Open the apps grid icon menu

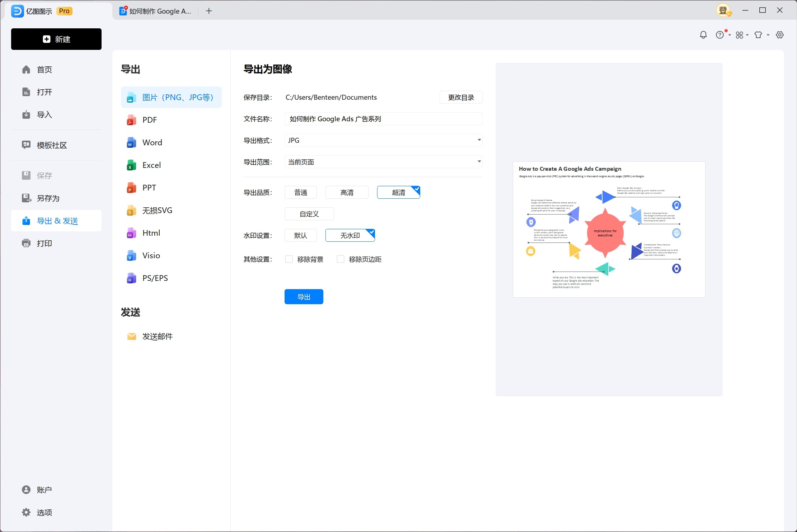pyautogui.click(x=739, y=35)
